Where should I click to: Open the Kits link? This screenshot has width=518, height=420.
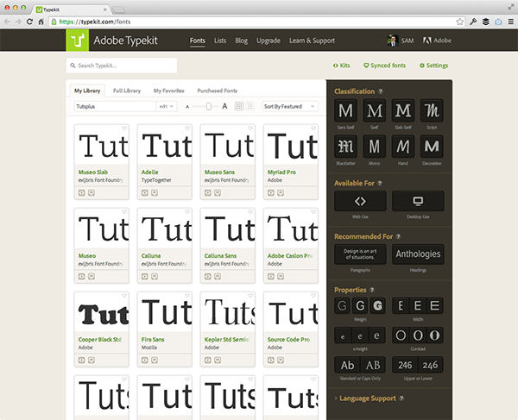[341, 66]
